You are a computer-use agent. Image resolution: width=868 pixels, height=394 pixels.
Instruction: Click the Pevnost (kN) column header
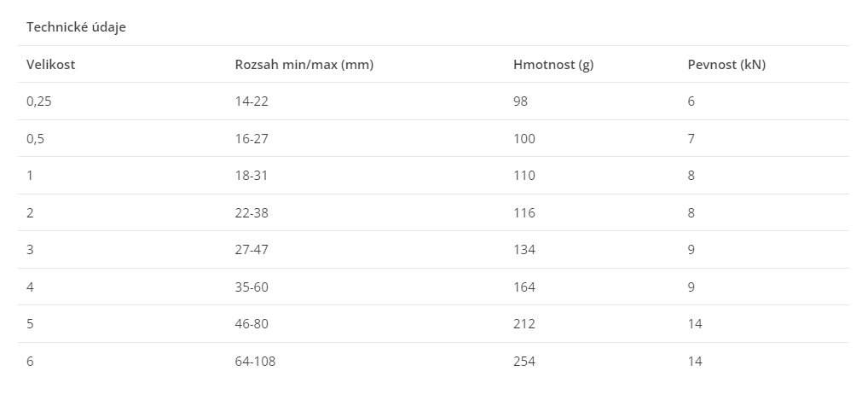(x=726, y=64)
